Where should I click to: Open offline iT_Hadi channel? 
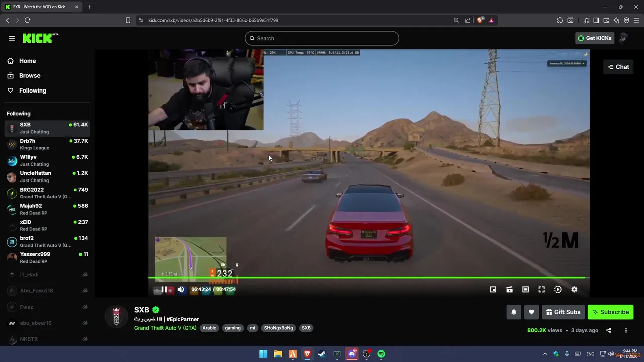point(47,275)
